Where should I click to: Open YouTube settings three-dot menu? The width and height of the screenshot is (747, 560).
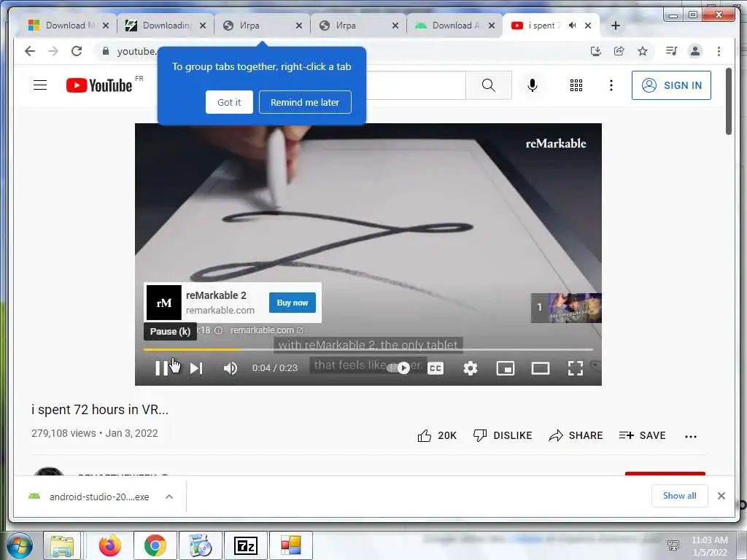click(x=611, y=86)
